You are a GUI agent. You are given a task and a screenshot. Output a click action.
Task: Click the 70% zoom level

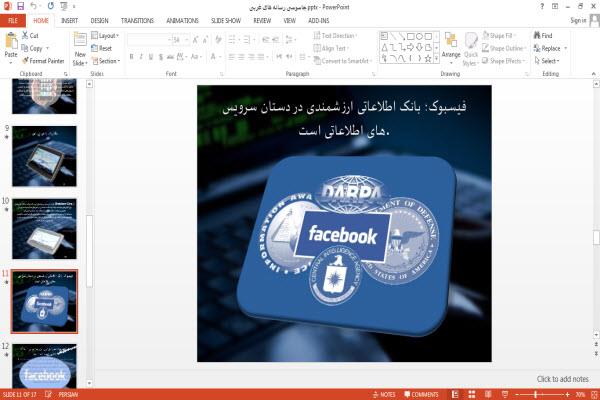point(580,394)
